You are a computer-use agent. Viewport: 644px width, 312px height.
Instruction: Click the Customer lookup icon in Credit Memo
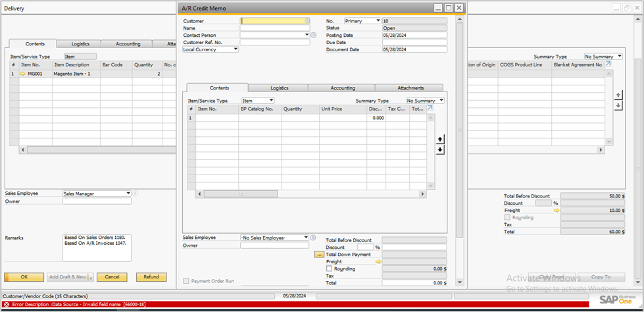point(307,21)
